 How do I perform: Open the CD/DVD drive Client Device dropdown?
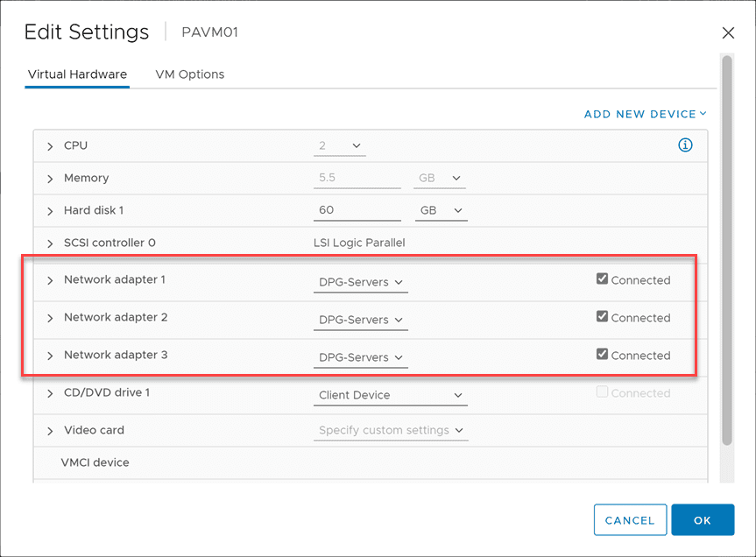point(390,396)
